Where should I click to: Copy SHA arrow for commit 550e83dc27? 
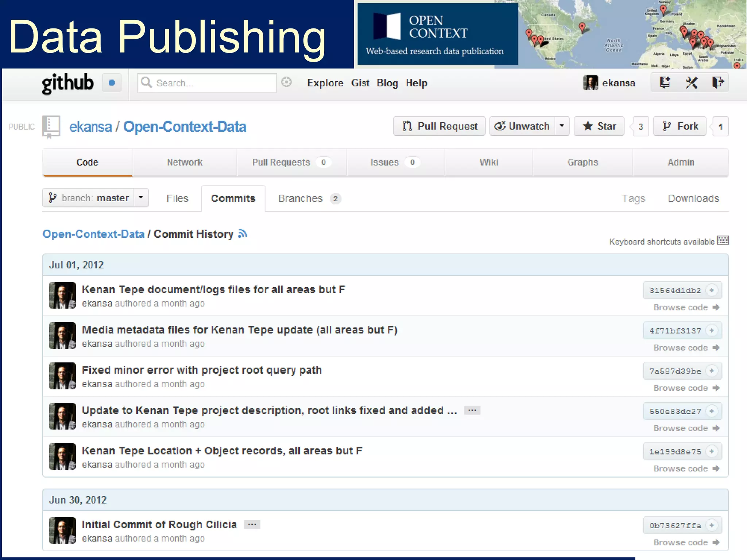[x=712, y=411]
